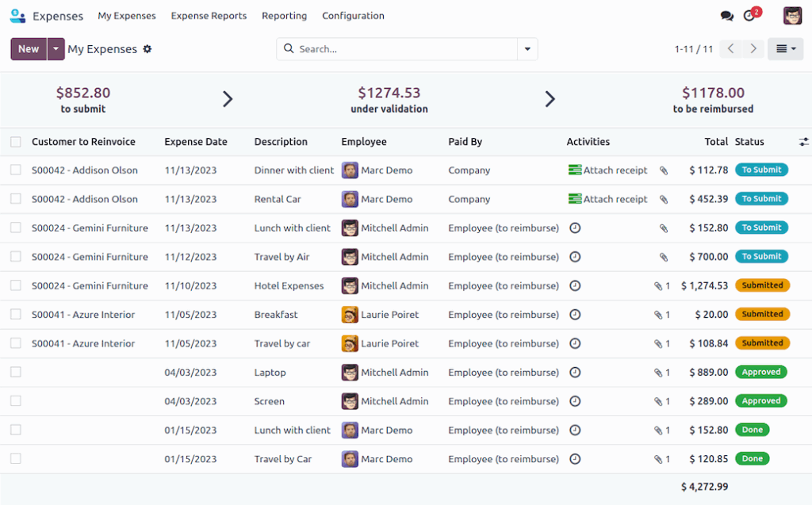
Task: Click the Approved badge on Laptop row
Action: point(760,372)
